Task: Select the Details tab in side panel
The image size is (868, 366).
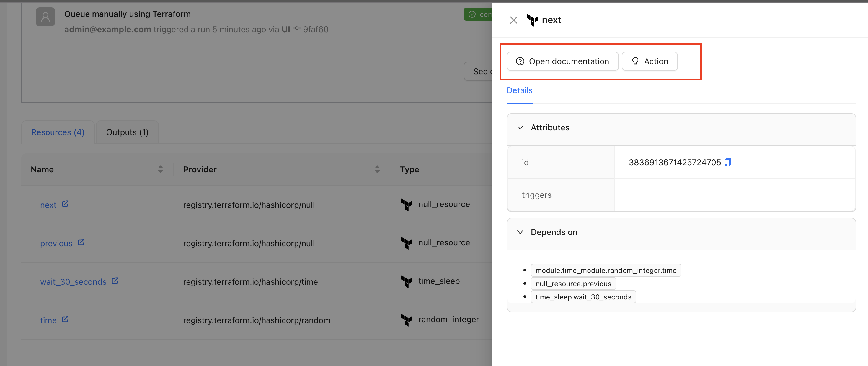Action: 519,90
